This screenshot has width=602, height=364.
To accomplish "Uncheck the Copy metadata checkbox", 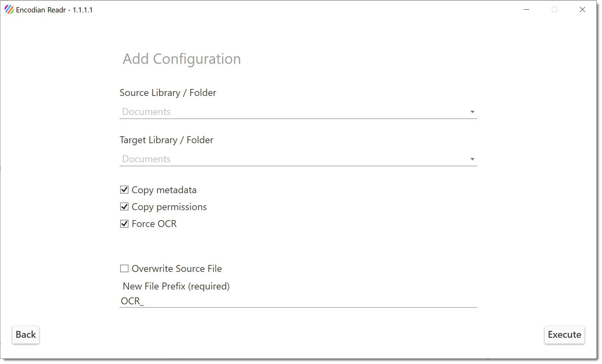I will click(124, 190).
